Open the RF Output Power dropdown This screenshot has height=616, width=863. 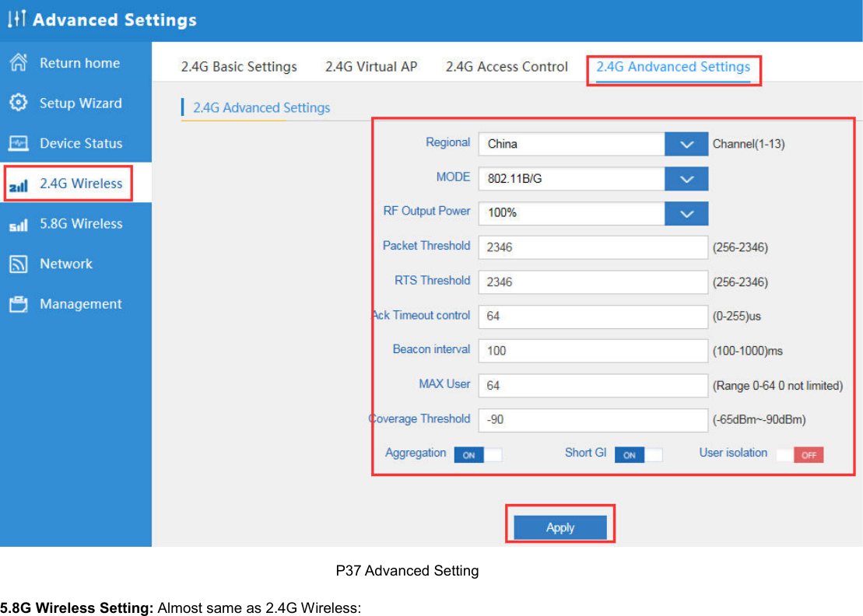click(x=686, y=213)
